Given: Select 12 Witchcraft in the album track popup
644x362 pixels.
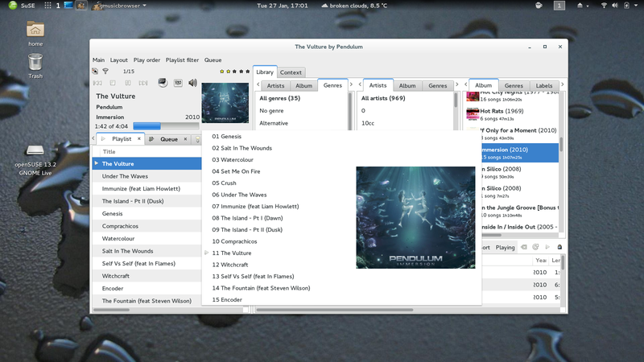Looking at the screenshot, I should point(230,265).
